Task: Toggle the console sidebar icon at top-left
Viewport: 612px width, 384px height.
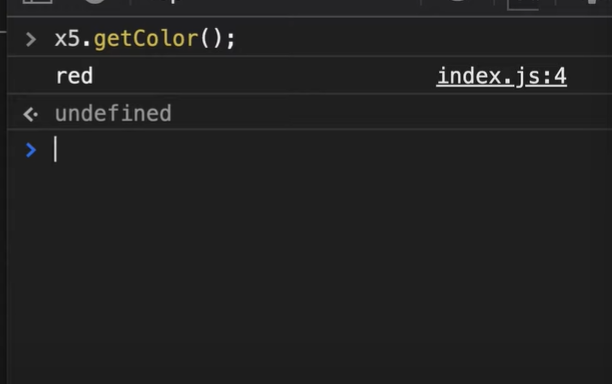Action: tap(37, 2)
